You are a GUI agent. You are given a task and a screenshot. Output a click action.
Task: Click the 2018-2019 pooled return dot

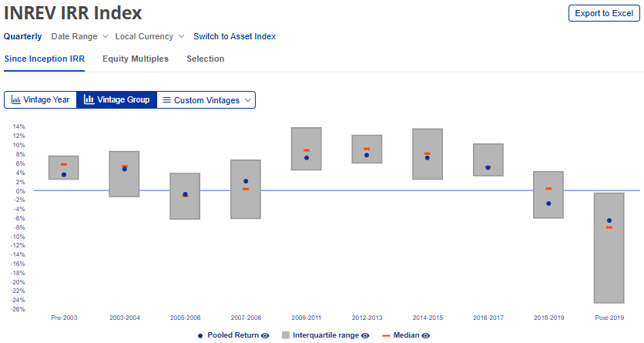point(548,203)
